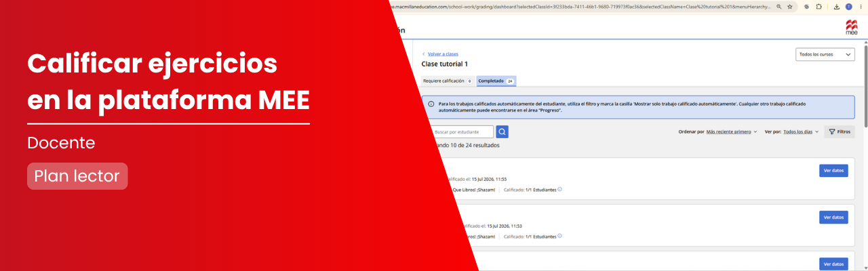Click the blue search magnifier button
The image size is (868, 271).
[502, 131]
